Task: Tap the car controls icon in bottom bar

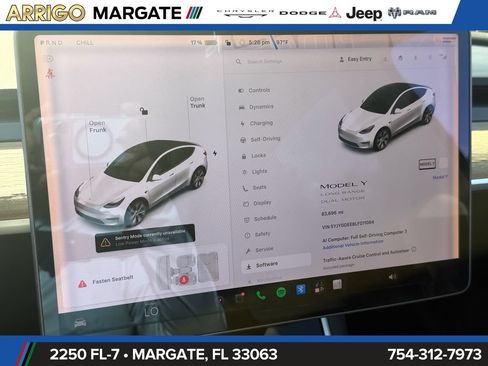Action: (80, 323)
